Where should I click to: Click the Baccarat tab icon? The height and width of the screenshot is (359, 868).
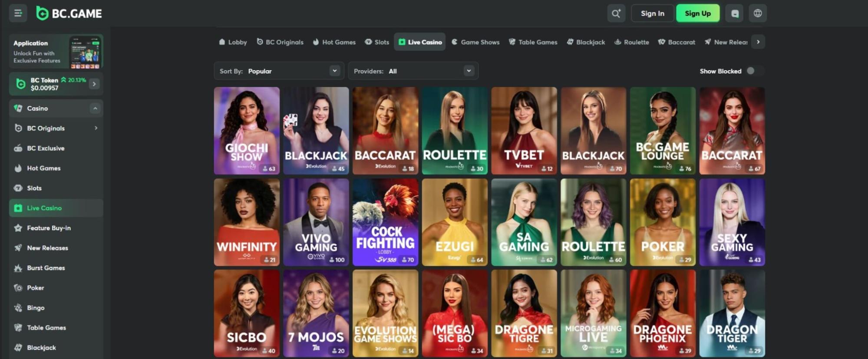coord(662,42)
